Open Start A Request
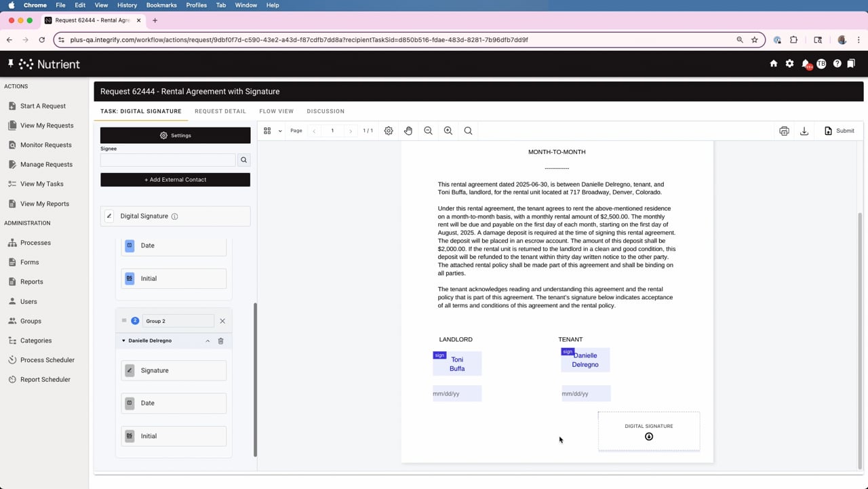This screenshot has width=868, height=489. pyautogui.click(x=44, y=106)
